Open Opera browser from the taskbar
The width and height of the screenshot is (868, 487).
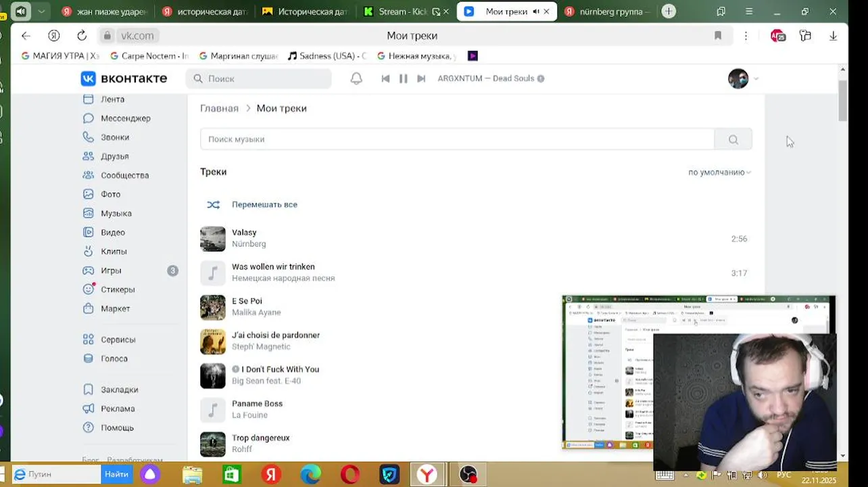350,475
